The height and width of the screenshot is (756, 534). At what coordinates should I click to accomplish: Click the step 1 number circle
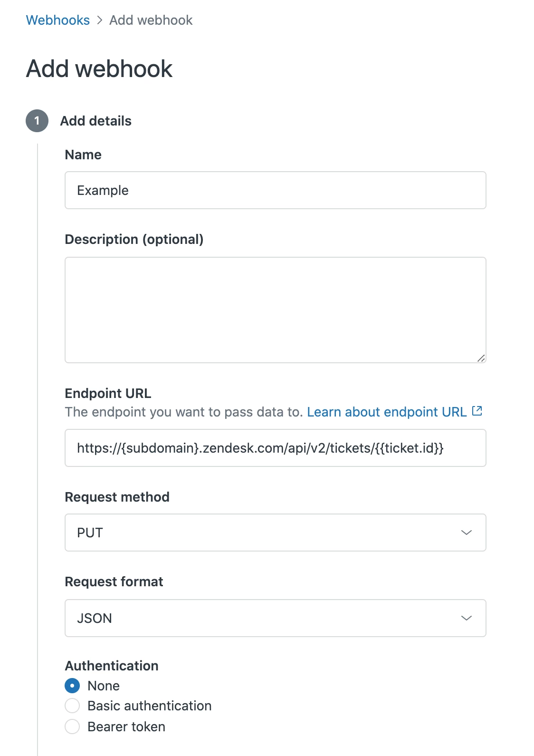click(x=37, y=121)
